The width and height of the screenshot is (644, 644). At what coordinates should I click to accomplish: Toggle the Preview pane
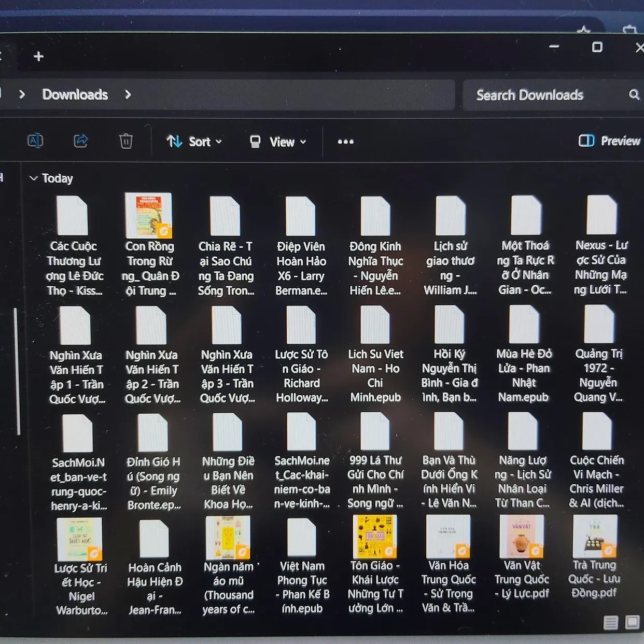click(609, 141)
